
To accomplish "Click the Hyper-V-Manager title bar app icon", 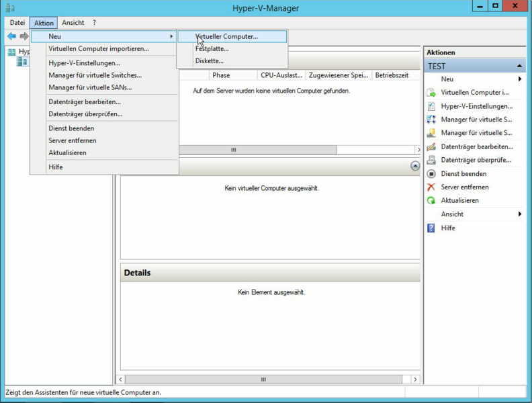I will 10,8.
